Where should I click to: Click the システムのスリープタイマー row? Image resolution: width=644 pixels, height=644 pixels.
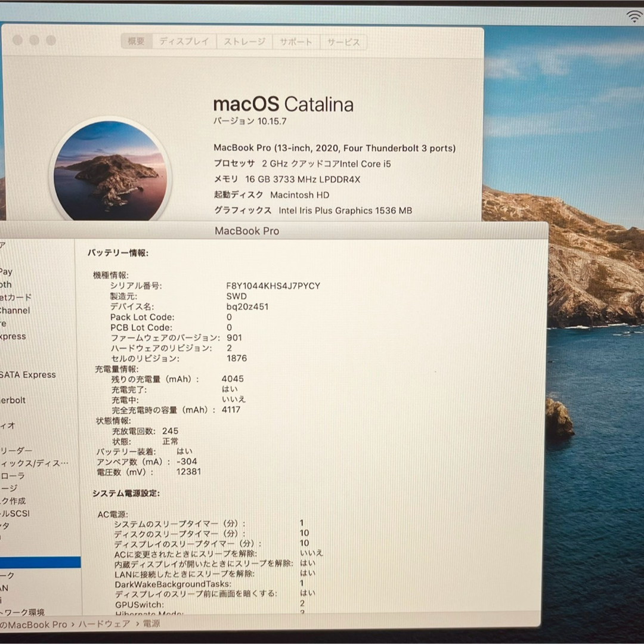pyautogui.click(x=209, y=524)
